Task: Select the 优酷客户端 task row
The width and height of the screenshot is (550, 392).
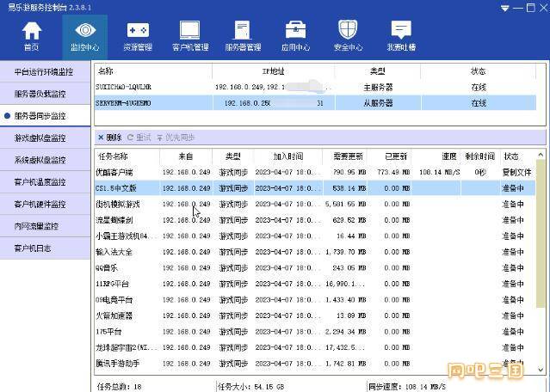Action: click(x=315, y=172)
